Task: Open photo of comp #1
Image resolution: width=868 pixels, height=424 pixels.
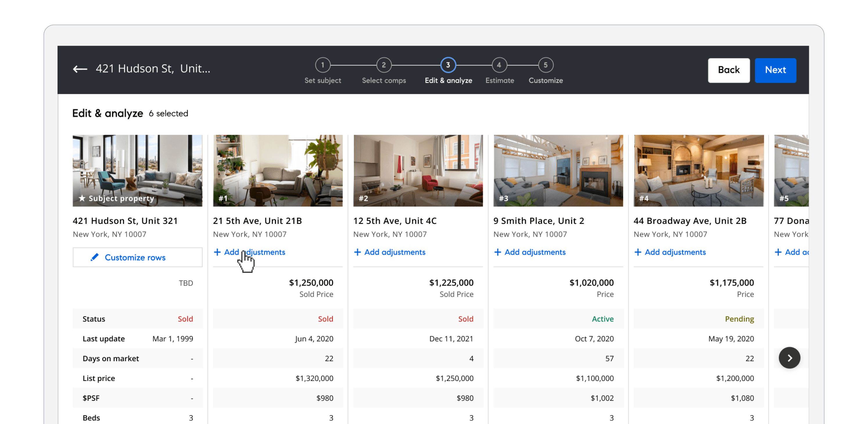Action: 278,171
